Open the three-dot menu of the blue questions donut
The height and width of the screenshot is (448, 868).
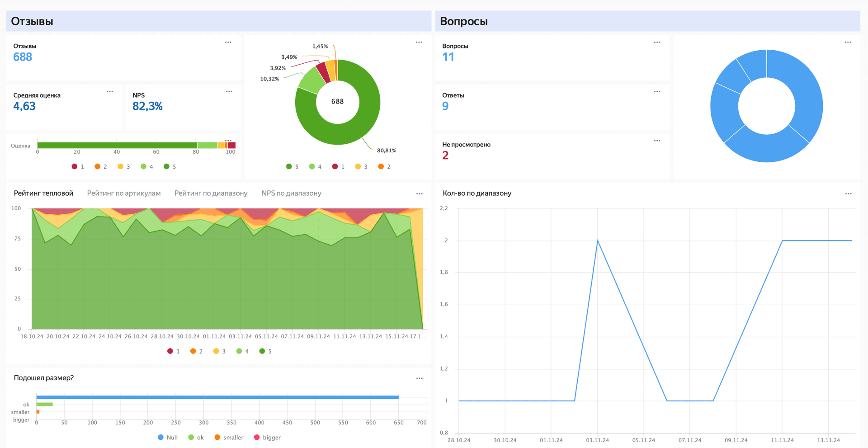coord(848,42)
